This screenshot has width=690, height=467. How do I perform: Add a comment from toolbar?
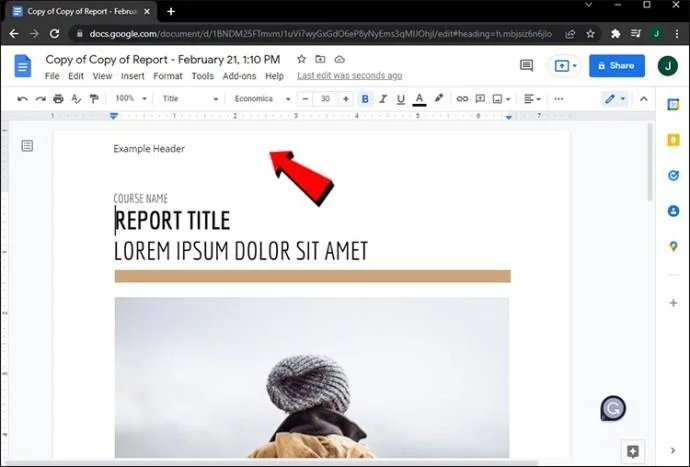480,99
